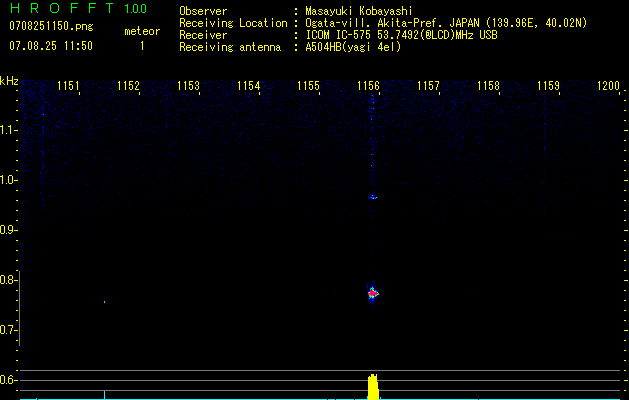Click the meteor count value 1

pos(142,46)
